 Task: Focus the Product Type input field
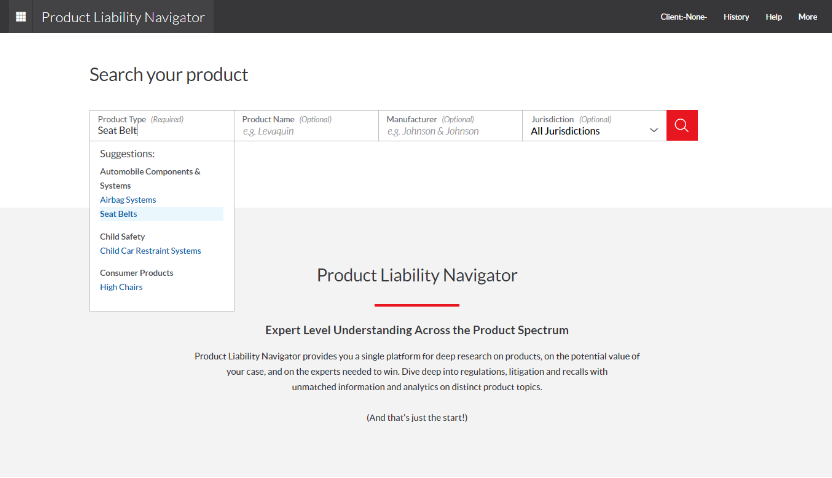[162, 126]
